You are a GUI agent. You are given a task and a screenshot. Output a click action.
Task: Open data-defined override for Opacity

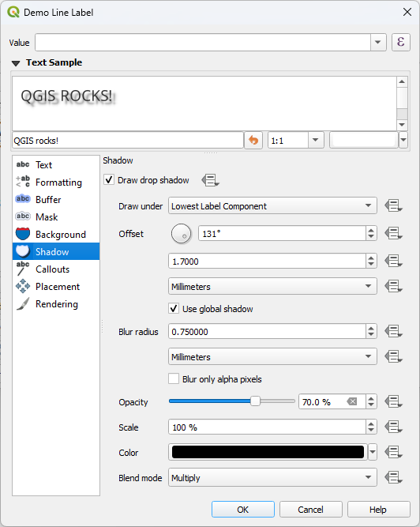click(393, 401)
